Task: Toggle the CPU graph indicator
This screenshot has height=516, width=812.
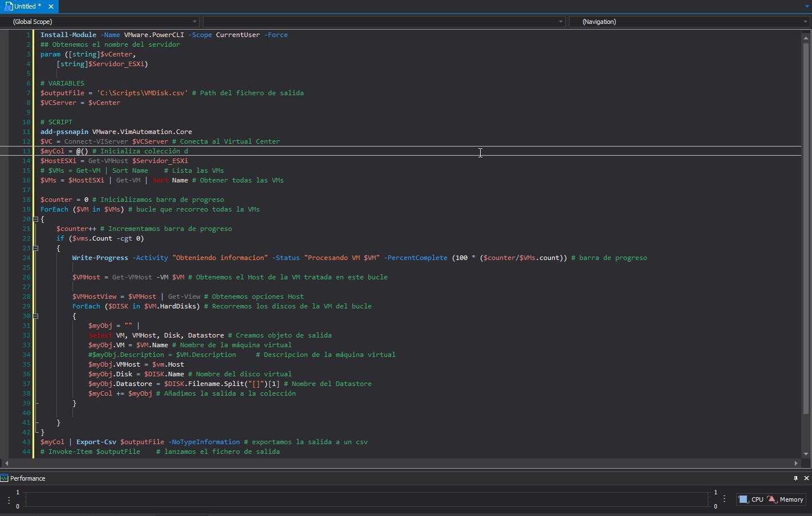Action: pyautogui.click(x=751, y=499)
